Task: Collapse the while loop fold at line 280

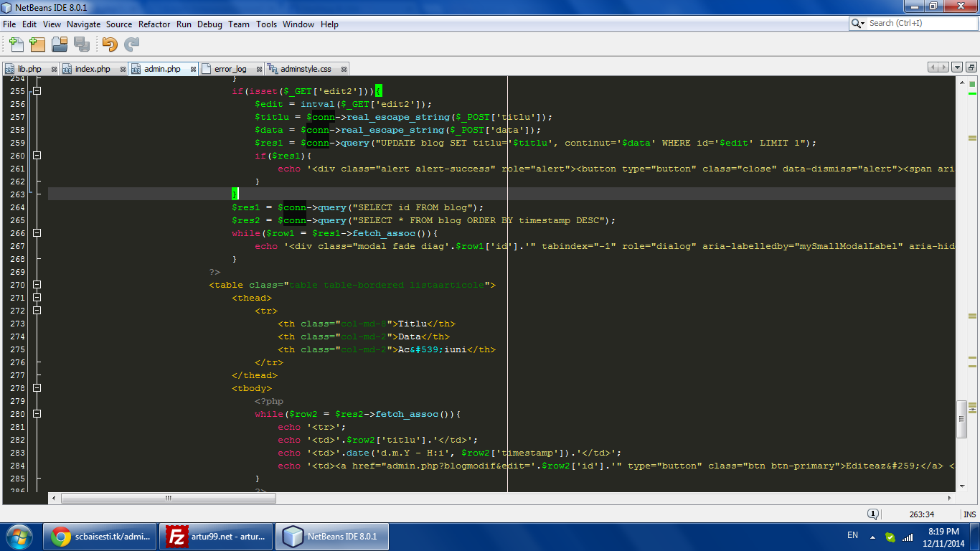Action: point(37,414)
